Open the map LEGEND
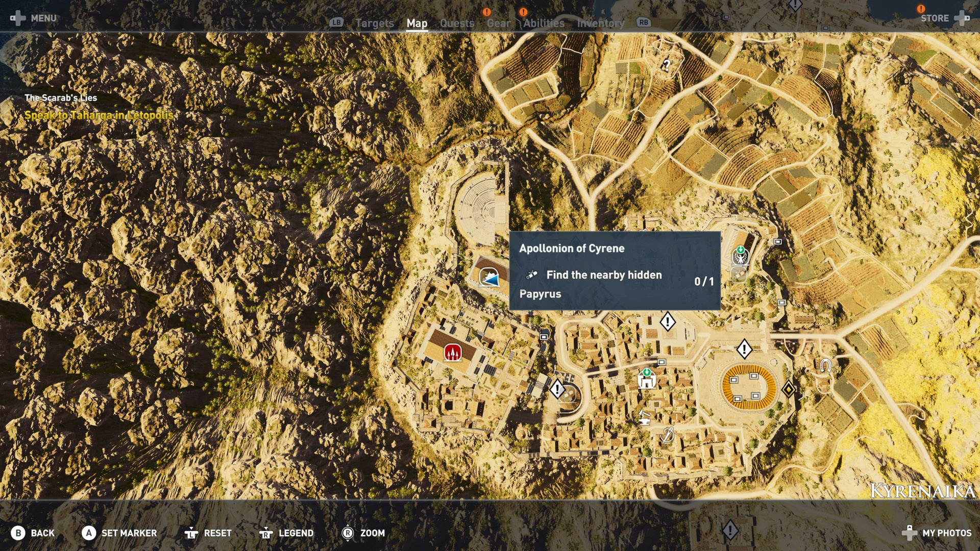The width and height of the screenshot is (980, 551). tap(286, 533)
